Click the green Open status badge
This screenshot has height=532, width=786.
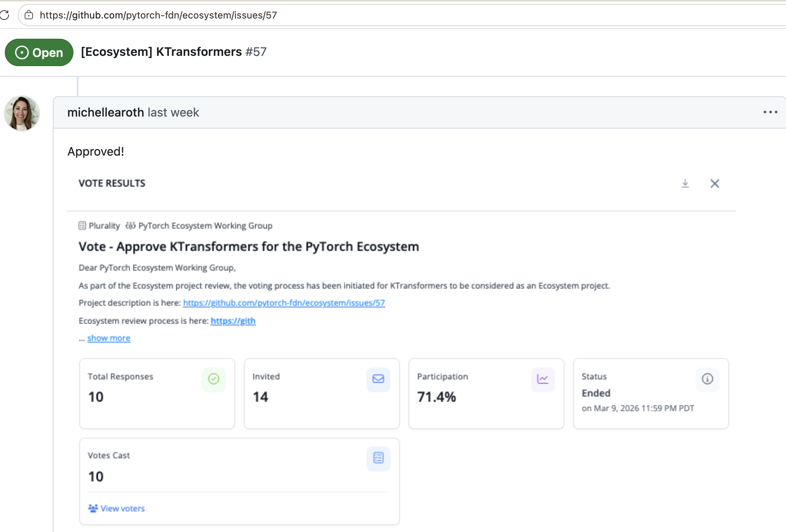[39, 52]
